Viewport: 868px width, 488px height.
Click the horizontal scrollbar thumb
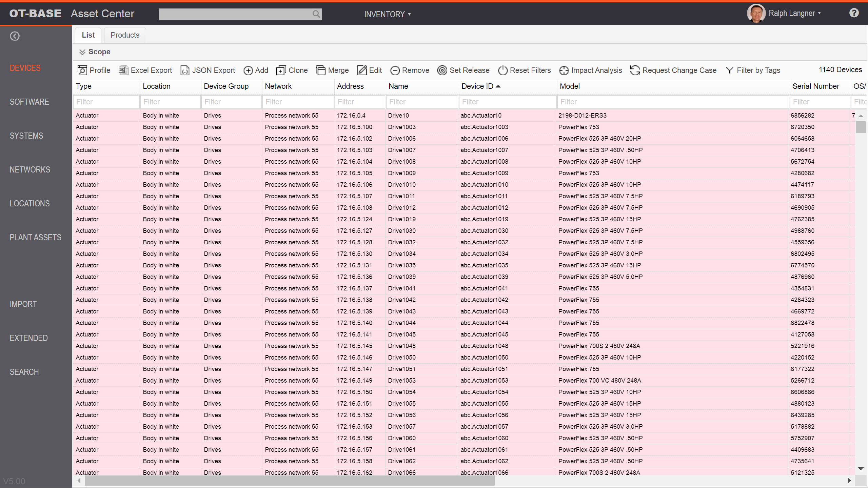[x=290, y=481]
